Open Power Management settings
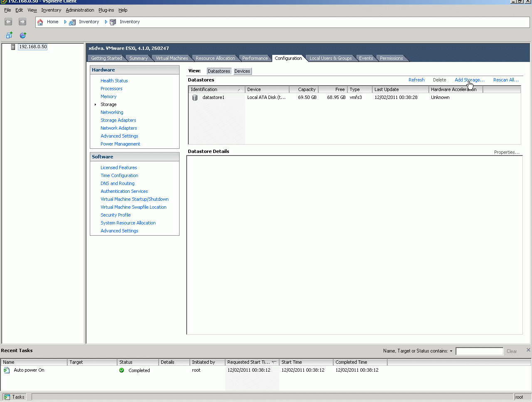This screenshot has height=402, width=532. tap(121, 144)
